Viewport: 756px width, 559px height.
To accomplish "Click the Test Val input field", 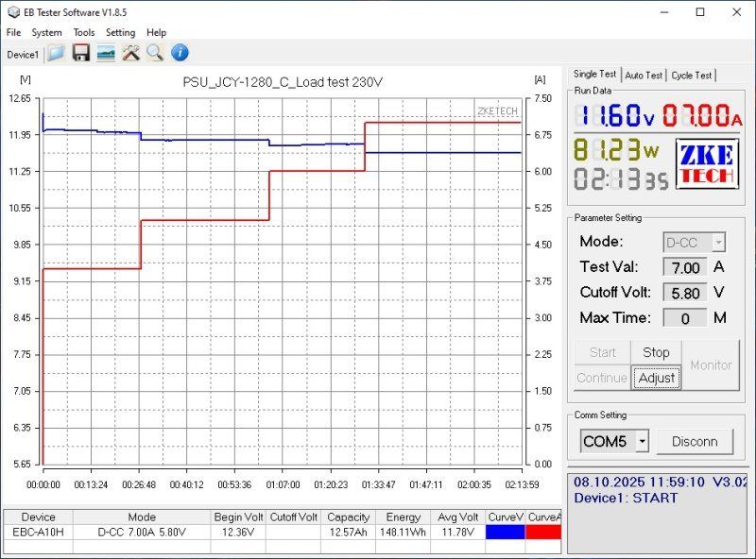I will 685,268.
